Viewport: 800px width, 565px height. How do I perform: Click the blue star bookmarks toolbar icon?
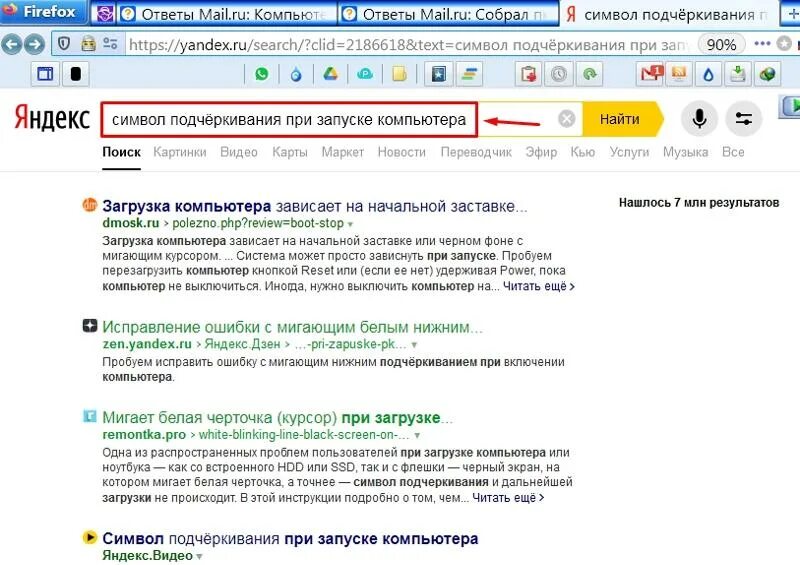point(439,74)
